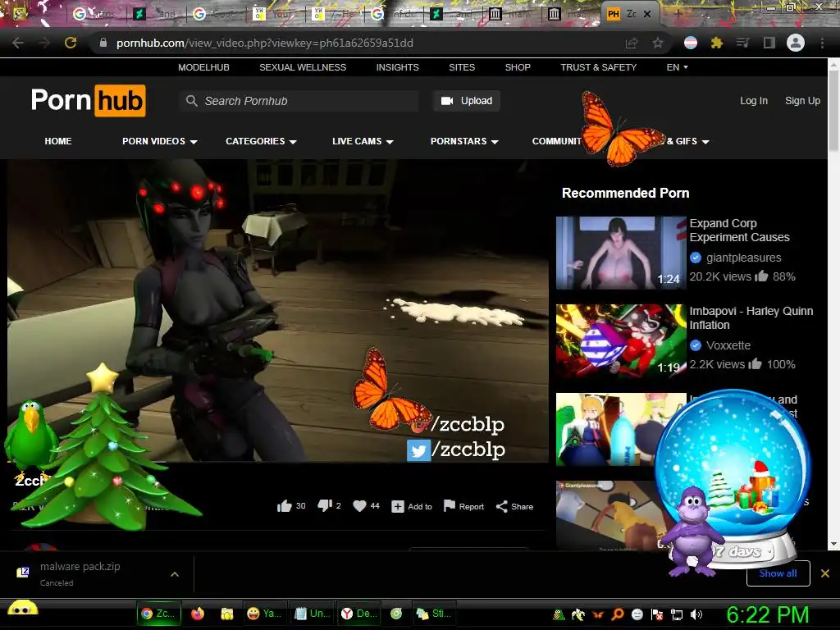The width and height of the screenshot is (840, 630).
Task: Click the Share icon under the video
Action: (501, 506)
